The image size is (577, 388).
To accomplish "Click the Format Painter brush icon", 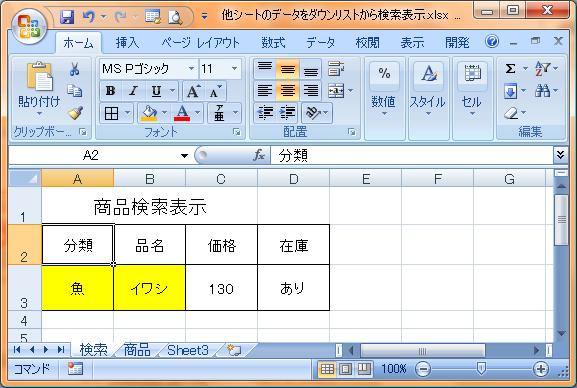I will pos(75,113).
